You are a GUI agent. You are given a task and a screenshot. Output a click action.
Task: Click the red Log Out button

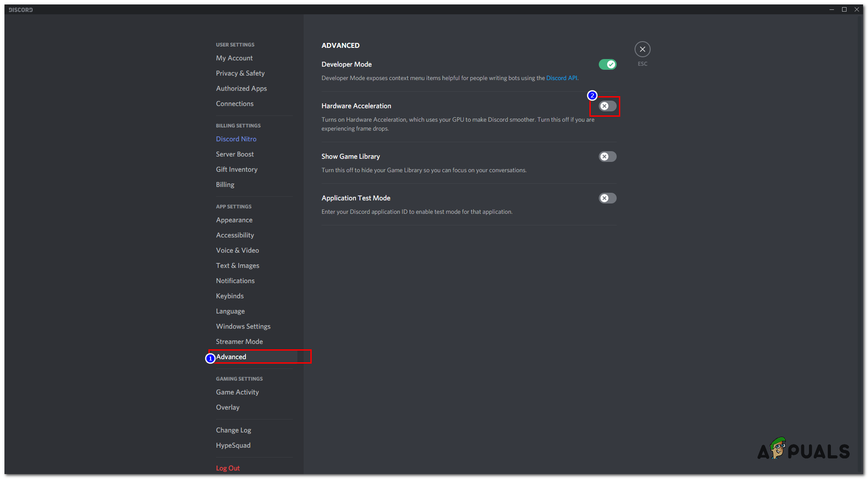click(x=228, y=468)
